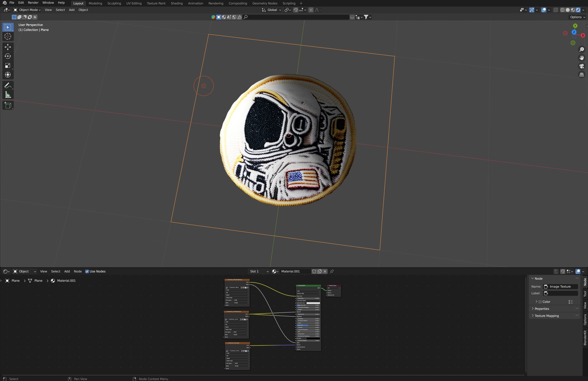This screenshot has height=381, width=588.
Task: Open the Window menu
Action: pos(48,3)
